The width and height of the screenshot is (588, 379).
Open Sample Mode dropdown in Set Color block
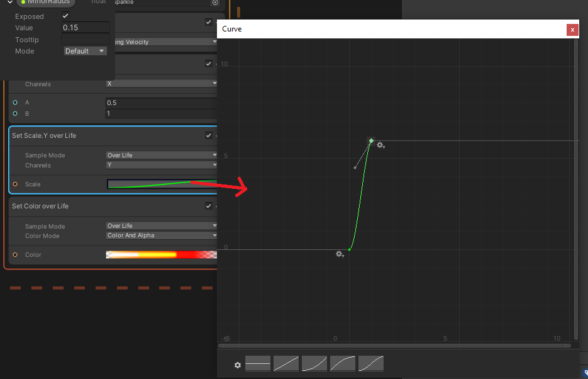coord(162,225)
